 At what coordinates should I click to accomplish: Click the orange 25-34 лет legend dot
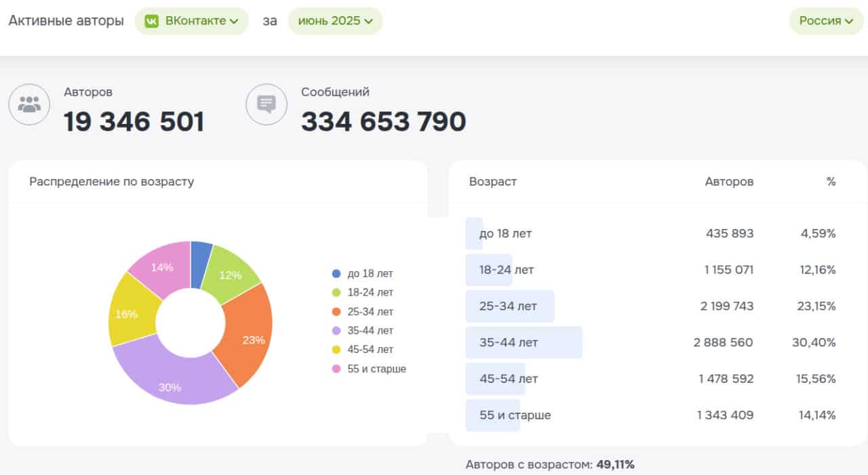pyautogui.click(x=336, y=312)
